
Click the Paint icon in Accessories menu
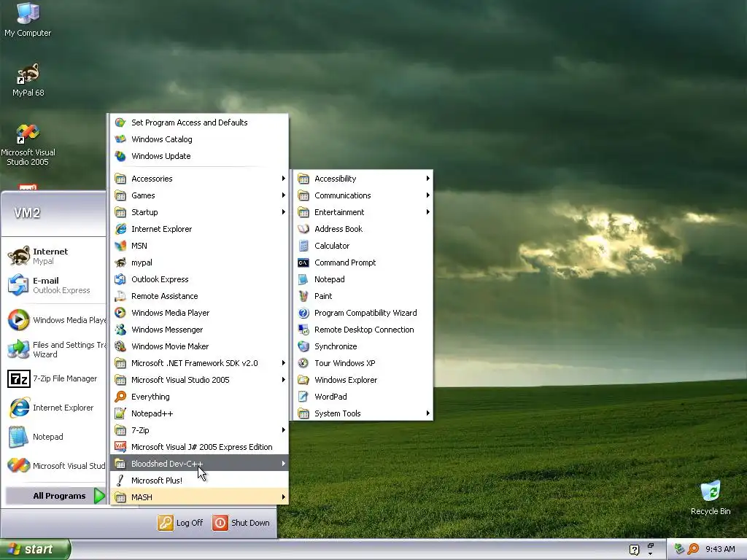pyautogui.click(x=303, y=296)
